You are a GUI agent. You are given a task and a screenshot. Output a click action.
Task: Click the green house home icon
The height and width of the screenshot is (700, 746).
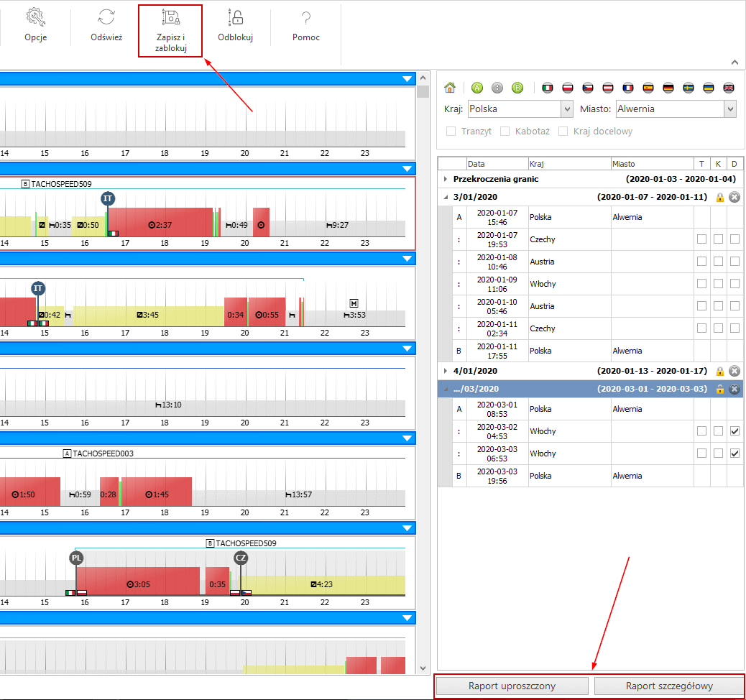450,88
